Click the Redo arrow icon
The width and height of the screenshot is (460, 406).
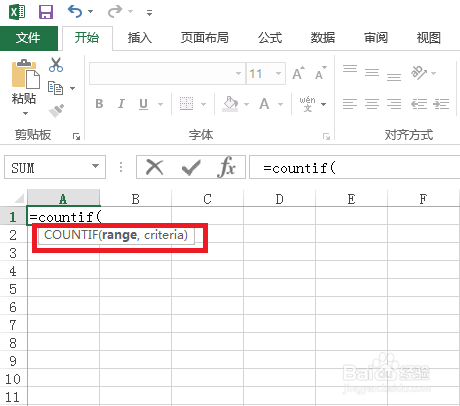point(115,12)
